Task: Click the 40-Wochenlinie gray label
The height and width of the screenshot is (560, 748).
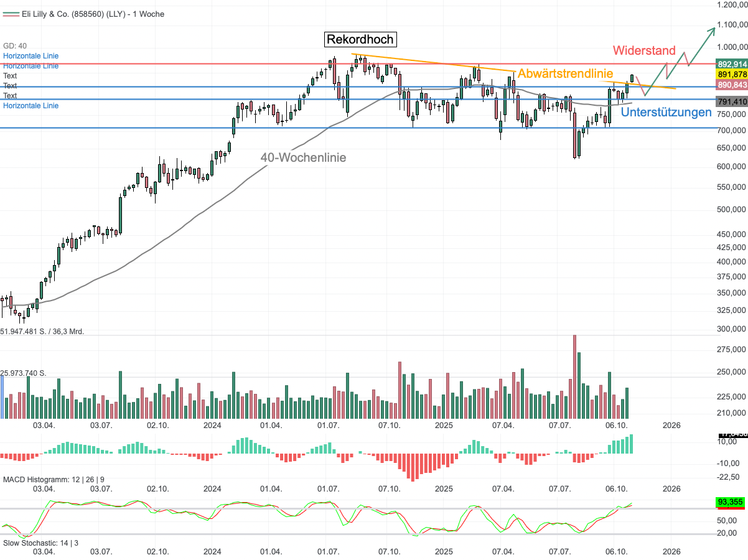Action: (303, 157)
